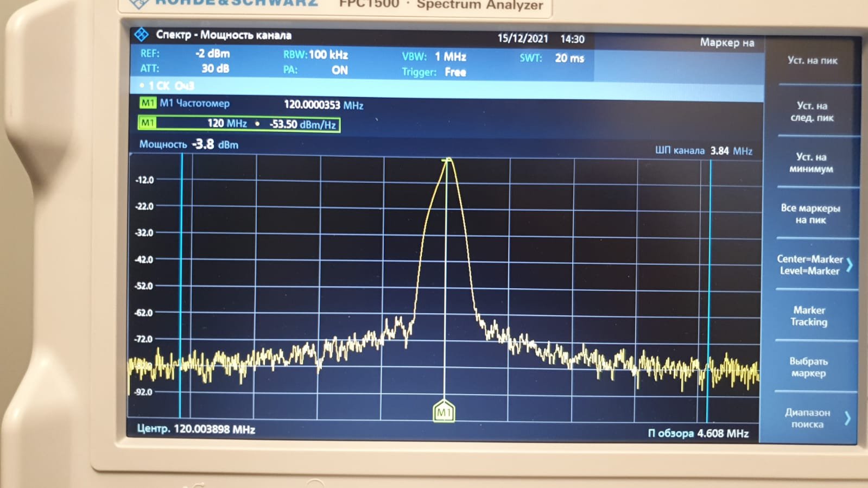Expand the Center=Marker Level=Marker submenu arrow
This screenshot has width=868, height=488.
[849, 265]
